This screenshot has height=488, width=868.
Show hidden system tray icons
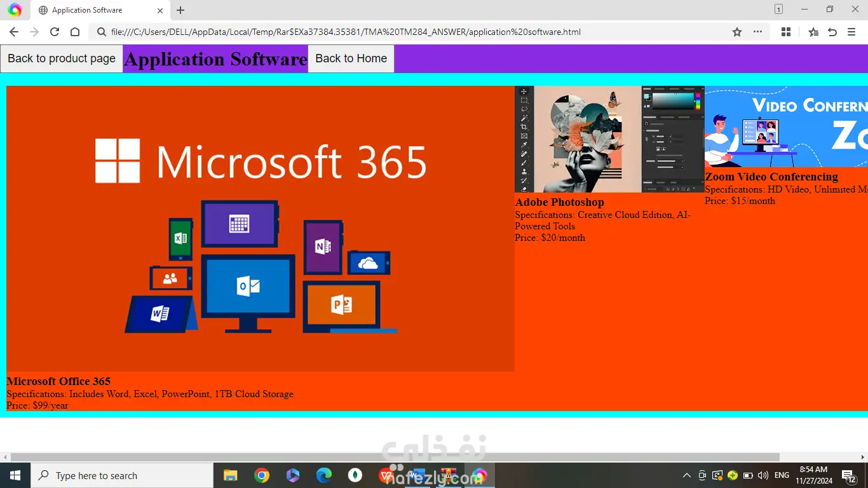pos(686,475)
